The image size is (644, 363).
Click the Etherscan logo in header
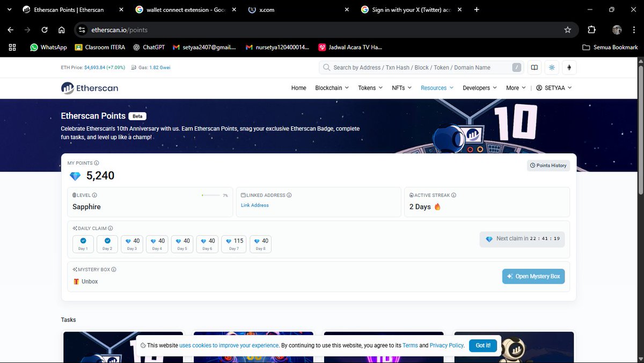click(x=90, y=88)
